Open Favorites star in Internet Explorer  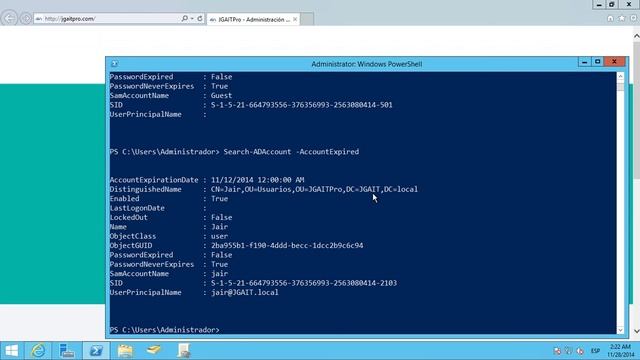pos(622,18)
